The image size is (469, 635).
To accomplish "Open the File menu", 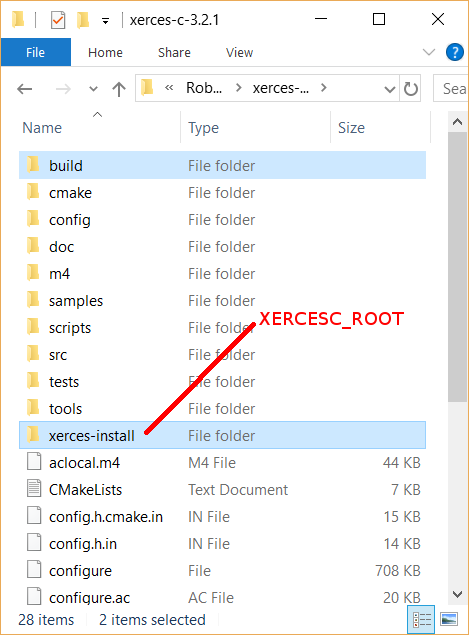I will (36, 52).
